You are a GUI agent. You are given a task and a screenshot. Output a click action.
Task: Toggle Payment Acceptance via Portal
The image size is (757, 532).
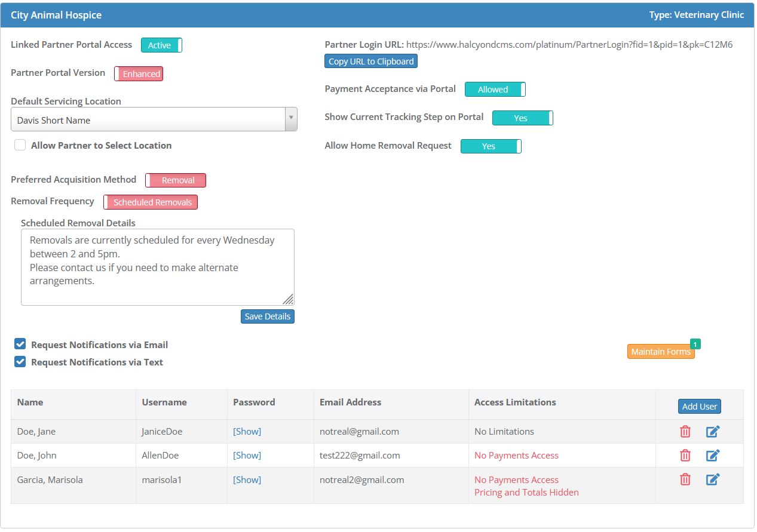click(495, 89)
